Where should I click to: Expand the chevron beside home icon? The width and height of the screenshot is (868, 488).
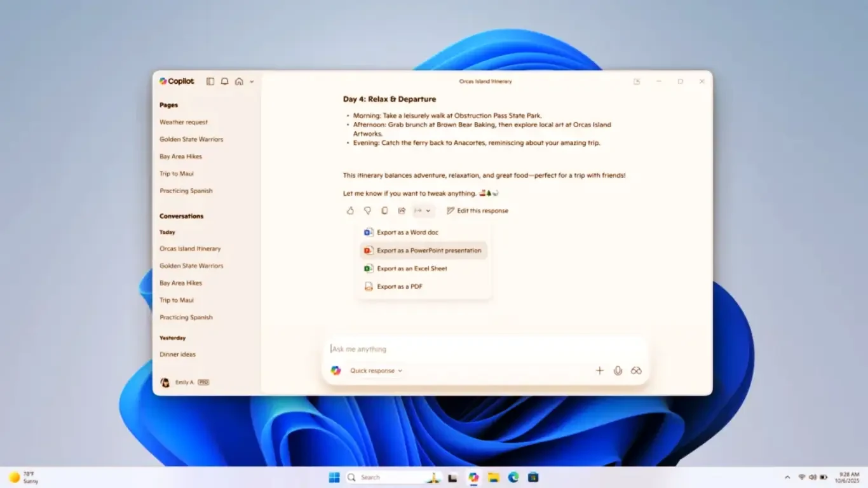tap(252, 82)
